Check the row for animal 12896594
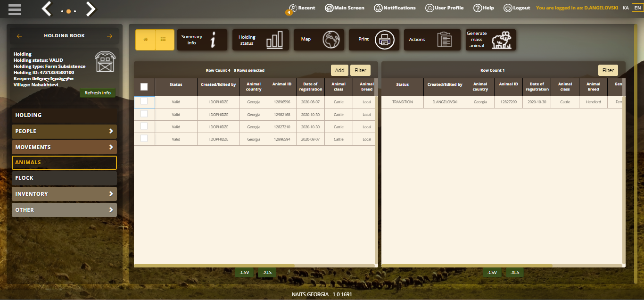Image resolution: width=644 pixels, height=300 pixels. (144, 138)
